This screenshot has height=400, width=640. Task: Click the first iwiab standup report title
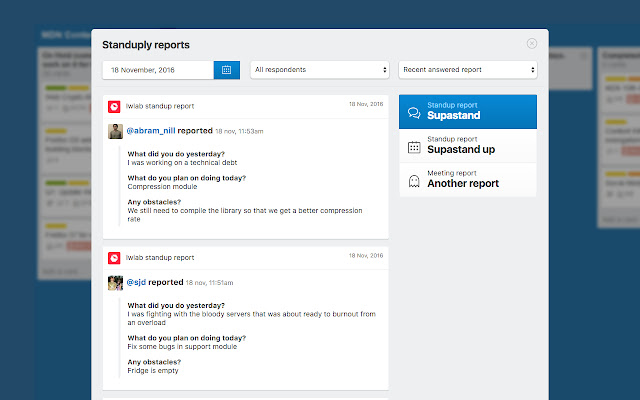pos(160,106)
